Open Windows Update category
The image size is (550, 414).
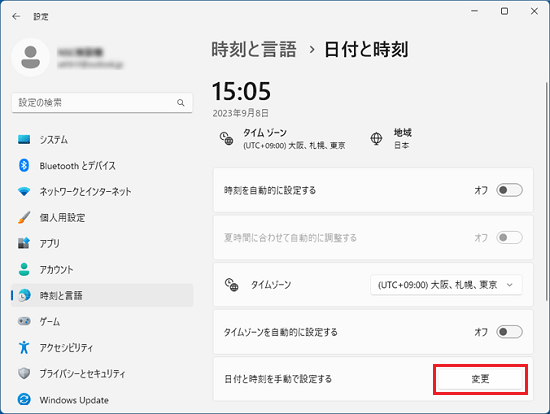pyautogui.click(x=102, y=399)
